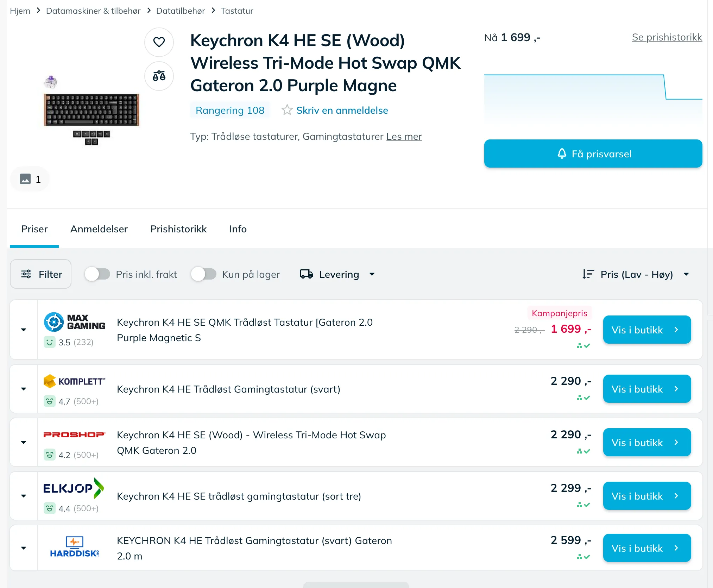This screenshot has height=588, width=713.
Task: Open Tastatur breadcrumb link
Action: [237, 11]
